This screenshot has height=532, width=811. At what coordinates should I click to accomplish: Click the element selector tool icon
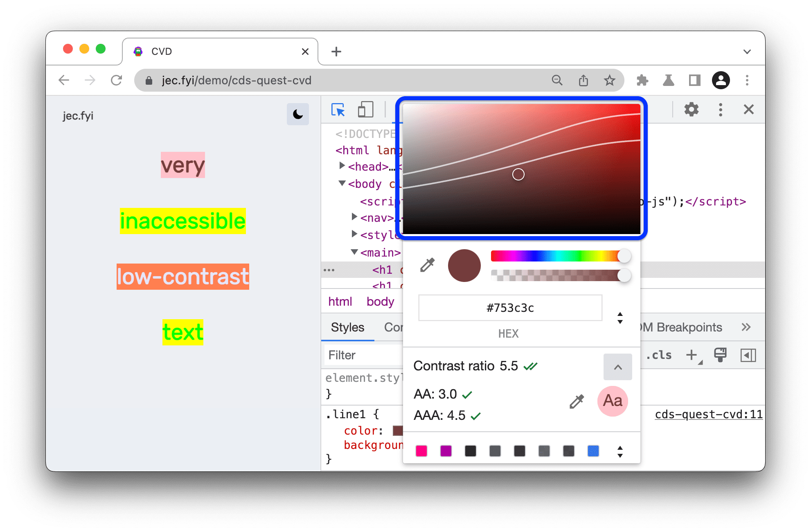pyautogui.click(x=337, y=110)
